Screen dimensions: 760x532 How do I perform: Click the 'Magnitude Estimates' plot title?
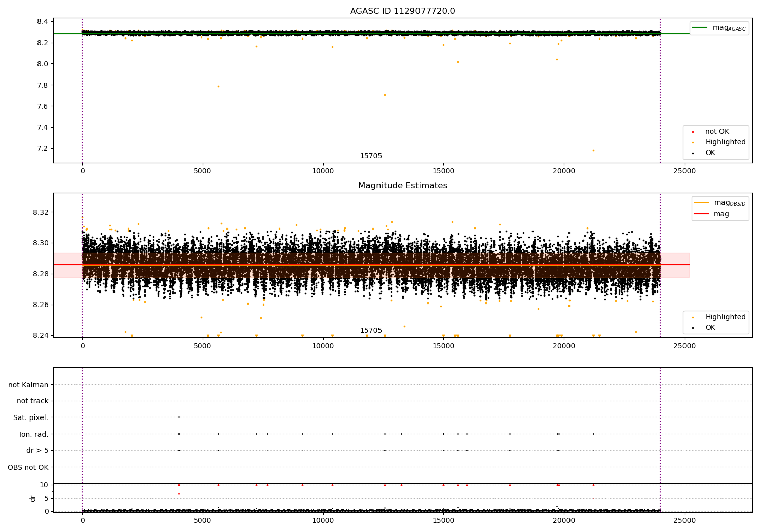click(x=402, y=186)
